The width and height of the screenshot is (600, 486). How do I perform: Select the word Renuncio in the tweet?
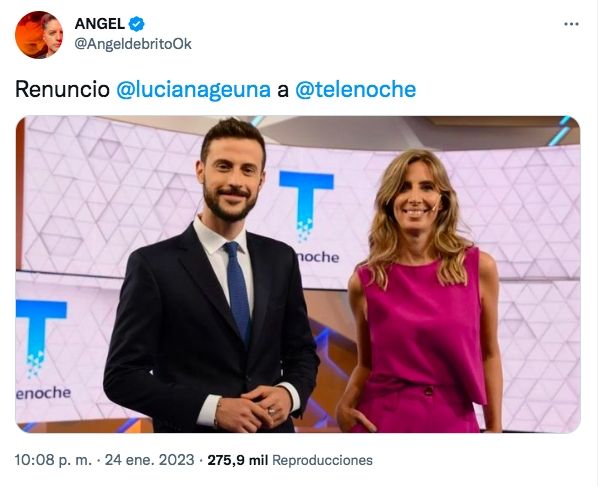[62, 90]
